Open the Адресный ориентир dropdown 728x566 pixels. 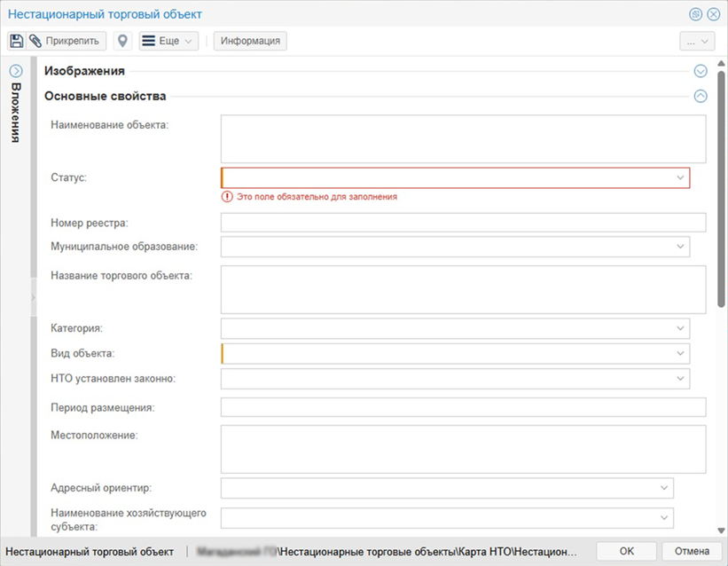pyautogui.click(x=664, y=488)
